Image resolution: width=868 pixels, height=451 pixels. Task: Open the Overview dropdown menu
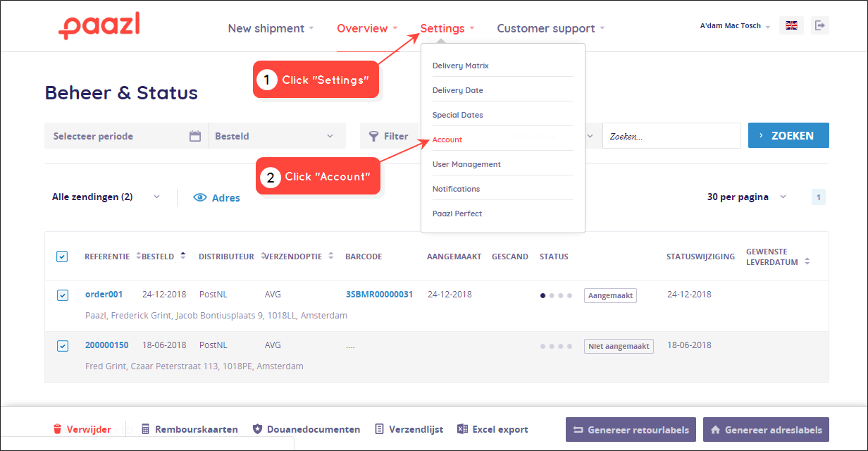click(367, 28)
